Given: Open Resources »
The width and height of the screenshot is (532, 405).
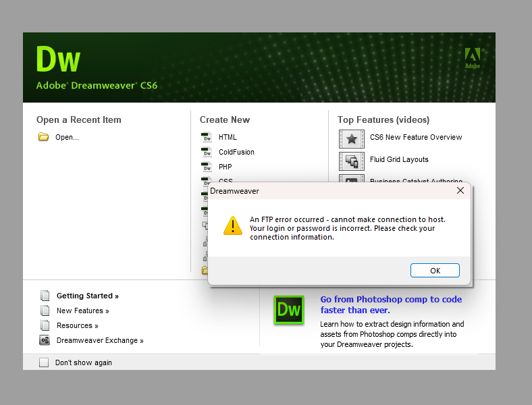Looking at the screenshot, I should tap(78, 325).
